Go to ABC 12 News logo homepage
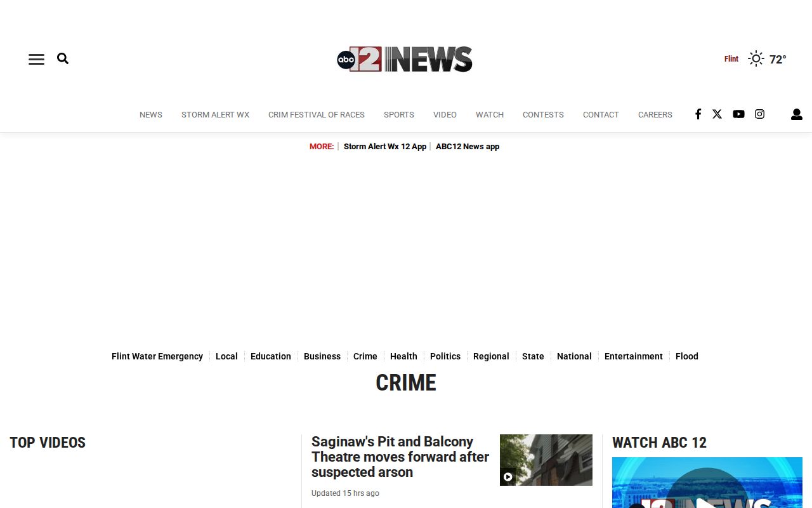Image resolution: width=812 pixels, height=508 pixels. coord(405,59)
